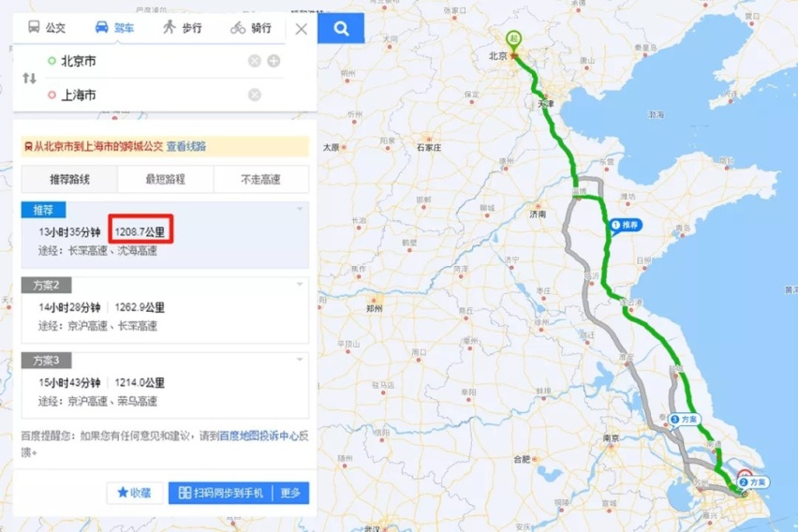Click the 方案3 route marker on the map

(685, 420)
